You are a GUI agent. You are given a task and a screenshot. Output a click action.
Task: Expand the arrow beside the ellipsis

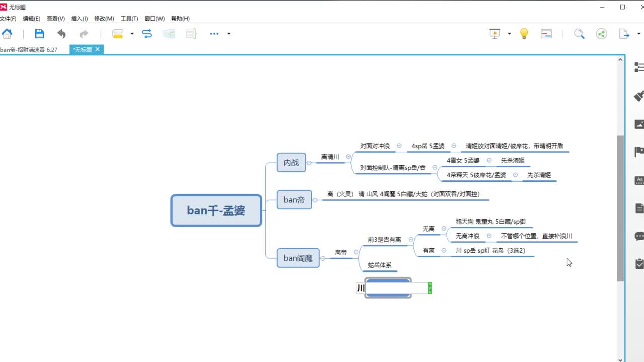pos(229,34)
